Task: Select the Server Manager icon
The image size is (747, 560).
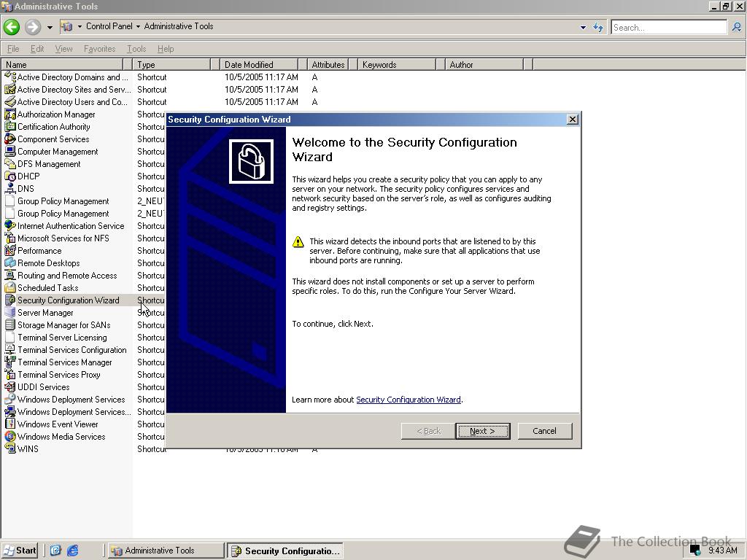Action: [x=10, y=312]
